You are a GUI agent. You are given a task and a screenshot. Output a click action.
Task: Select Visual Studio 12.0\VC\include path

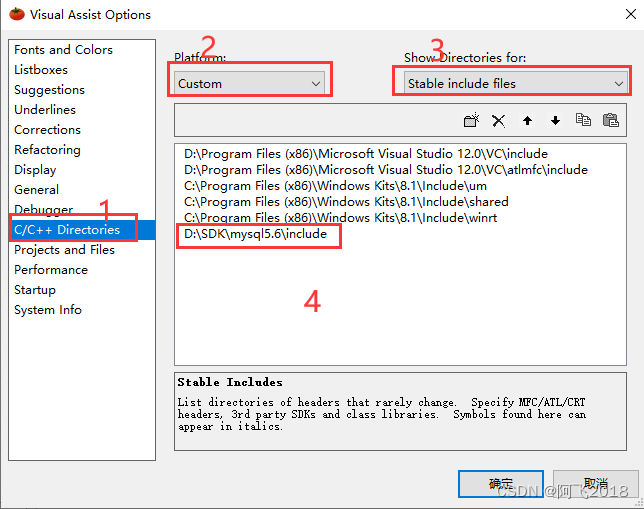coord(366,154)
